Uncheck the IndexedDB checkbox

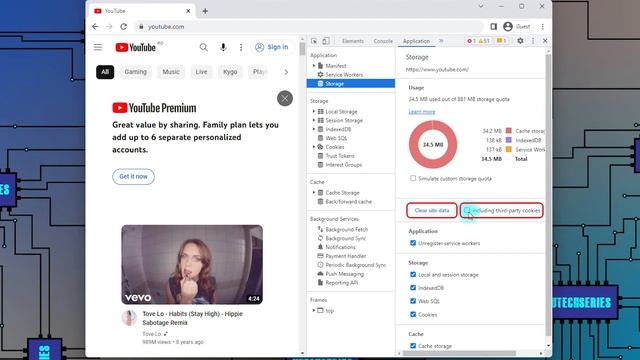[413, 288]
